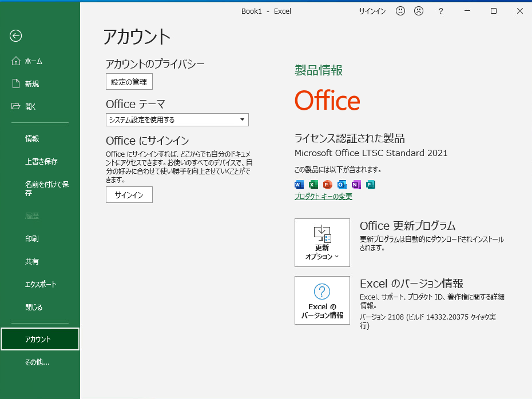
Task: Click the Outlook app icon
Action: coord(341,185)
